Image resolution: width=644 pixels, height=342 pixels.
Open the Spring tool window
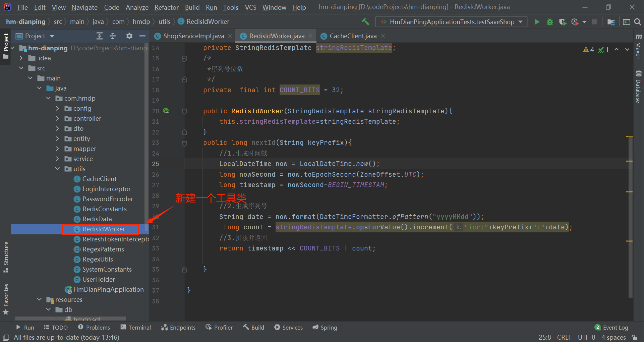click(325, 328)
